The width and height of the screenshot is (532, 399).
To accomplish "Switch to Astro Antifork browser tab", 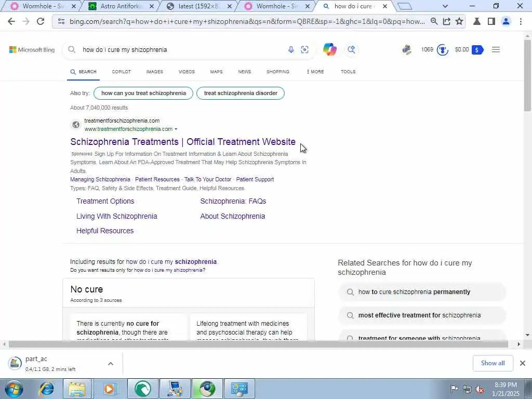I will (x=121, y=6).
